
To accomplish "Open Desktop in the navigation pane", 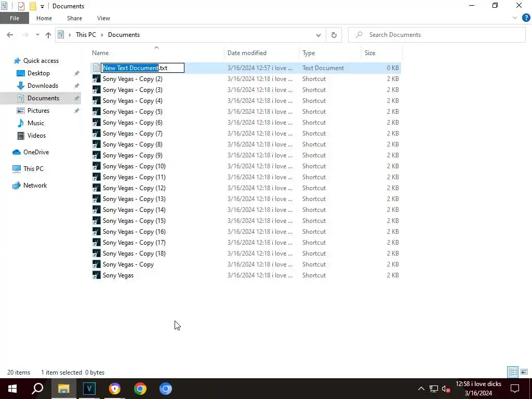I will pyautogui.click(x=38, y=73).
